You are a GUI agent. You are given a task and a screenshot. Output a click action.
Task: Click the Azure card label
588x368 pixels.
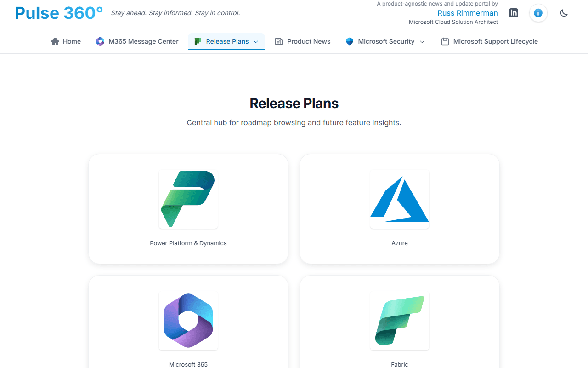400,243
